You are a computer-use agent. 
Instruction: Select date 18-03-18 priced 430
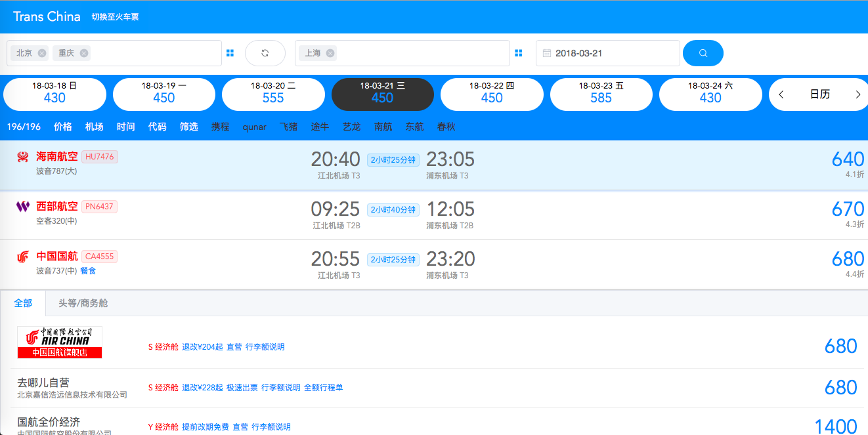[x=54, y=94]
